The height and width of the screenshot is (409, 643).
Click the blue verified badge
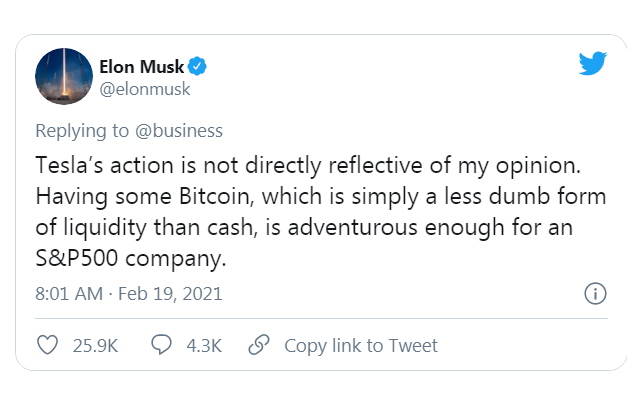198,67
